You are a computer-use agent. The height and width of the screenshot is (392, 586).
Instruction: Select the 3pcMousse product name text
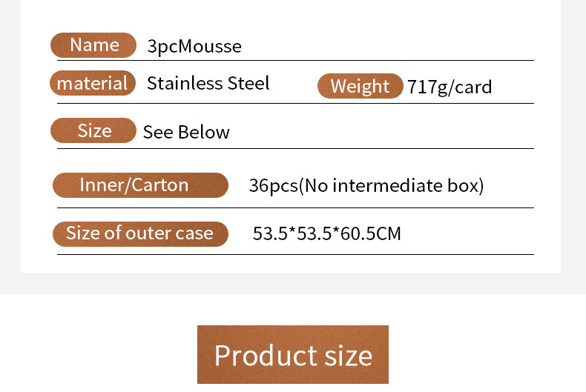pyautogui.click(x=194, y=47)
